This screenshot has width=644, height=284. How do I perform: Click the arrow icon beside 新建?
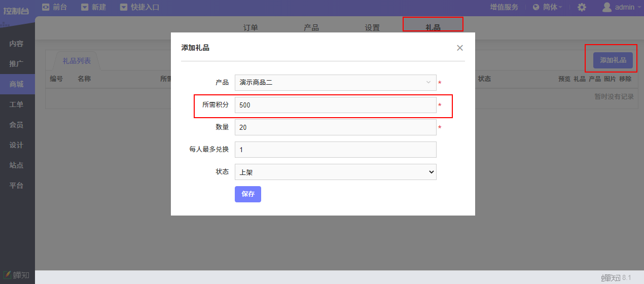(85, 7)
